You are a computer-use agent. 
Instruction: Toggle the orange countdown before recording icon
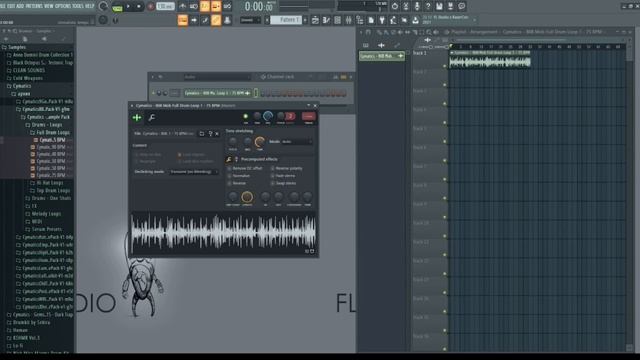(x=205, y=6)
